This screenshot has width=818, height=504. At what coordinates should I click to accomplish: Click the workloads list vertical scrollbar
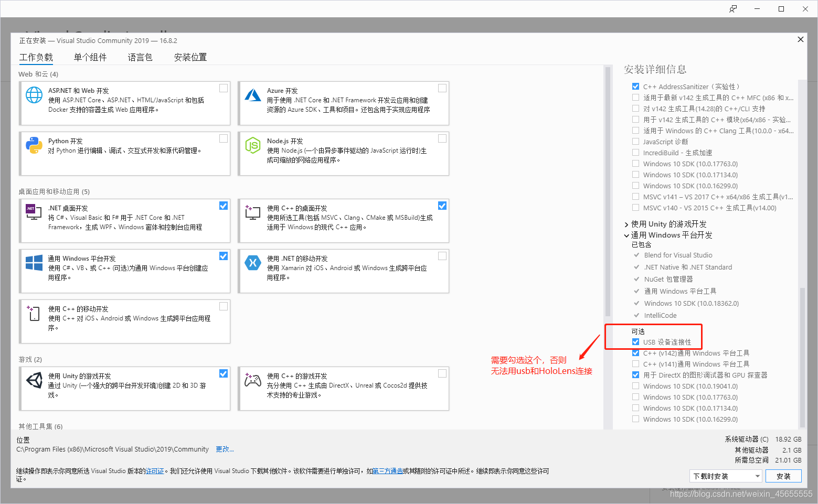[608, 191]
